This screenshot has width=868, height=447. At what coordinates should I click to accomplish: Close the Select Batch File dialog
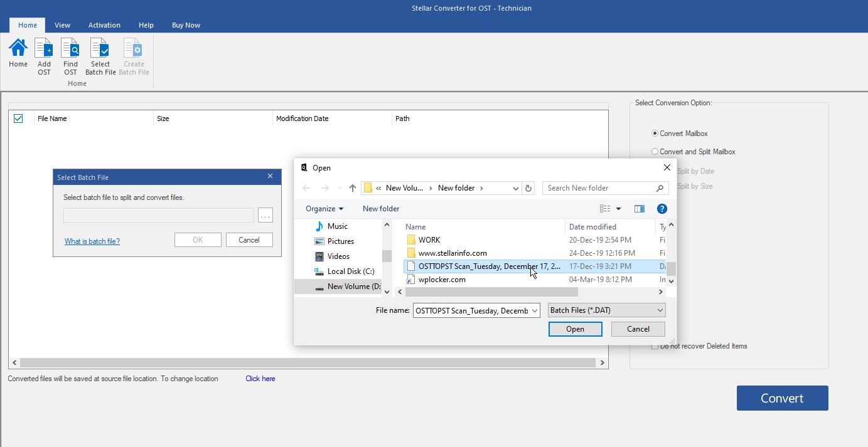pos(271,176)
